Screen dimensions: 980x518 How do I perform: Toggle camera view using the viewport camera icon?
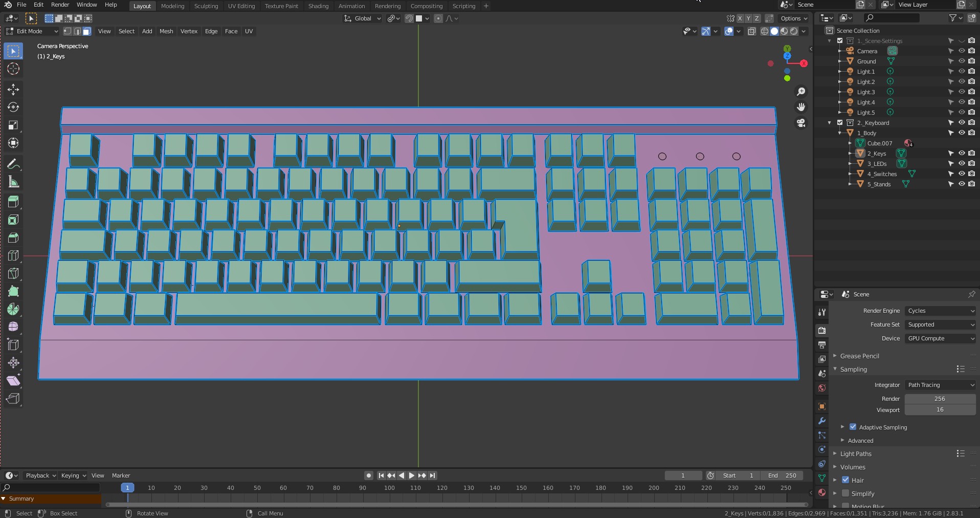tap(801, 123)
